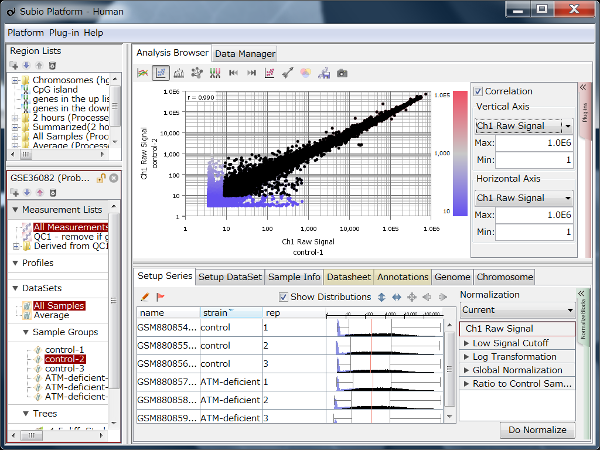
Task: Click the Do Normalize button
Action: [537, 430]
